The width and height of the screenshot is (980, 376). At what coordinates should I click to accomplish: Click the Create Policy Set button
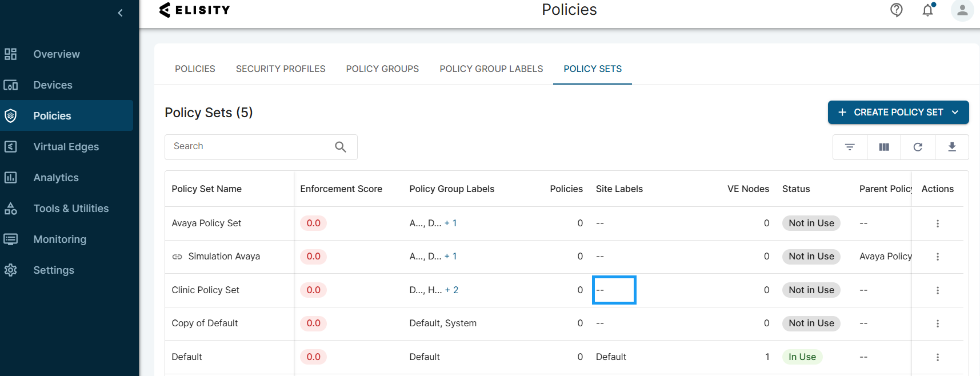(890, 113)
